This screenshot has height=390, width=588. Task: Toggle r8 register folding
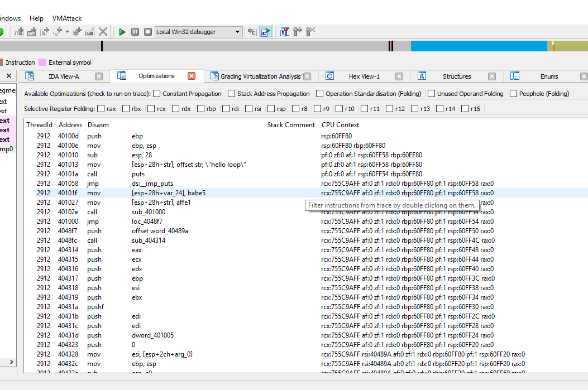[295, 109]
